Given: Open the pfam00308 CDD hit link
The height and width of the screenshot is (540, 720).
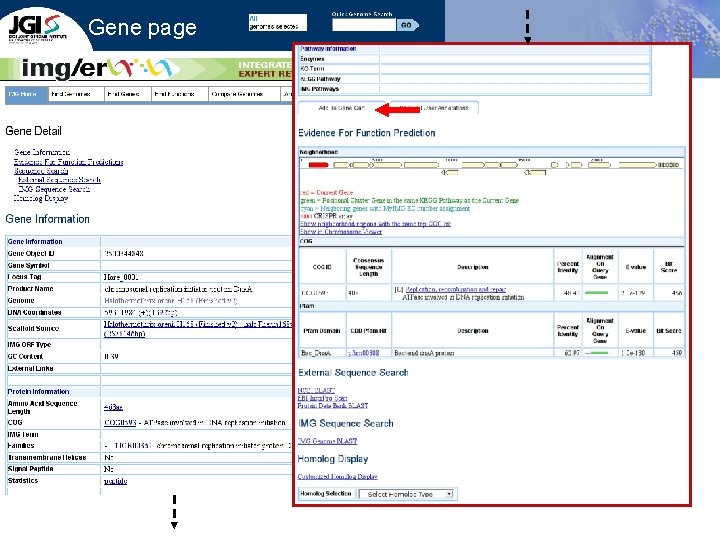Looking at the screenshot, I should [363, 353].
